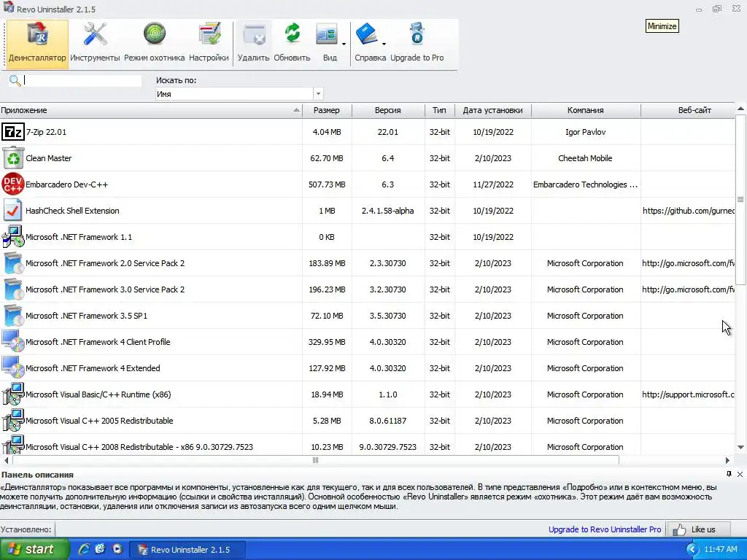The height and width of the screenshot is (560, 747).
Task: Click the 11/27/2022 install date cell
Action: (492, 184)
